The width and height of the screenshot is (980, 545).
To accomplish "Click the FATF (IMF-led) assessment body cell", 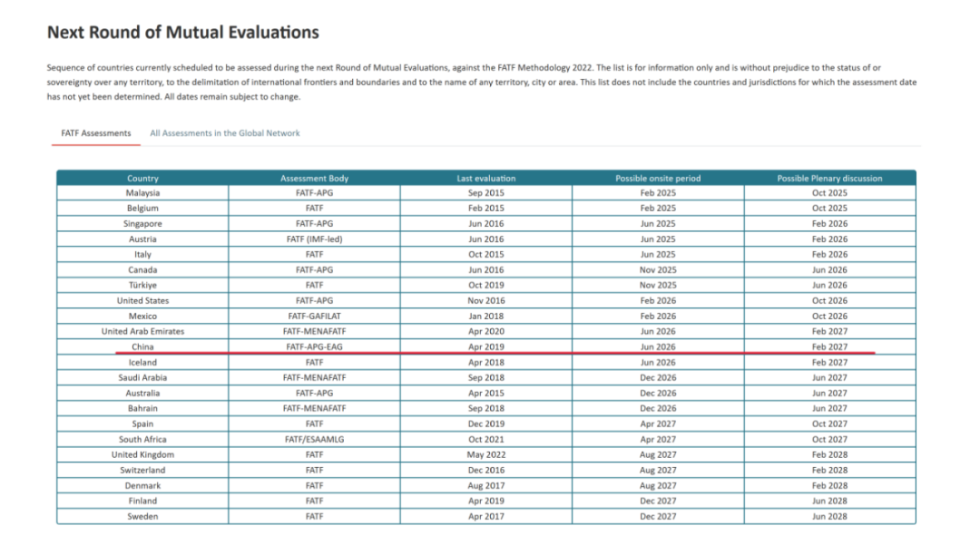I will [314, 239].
